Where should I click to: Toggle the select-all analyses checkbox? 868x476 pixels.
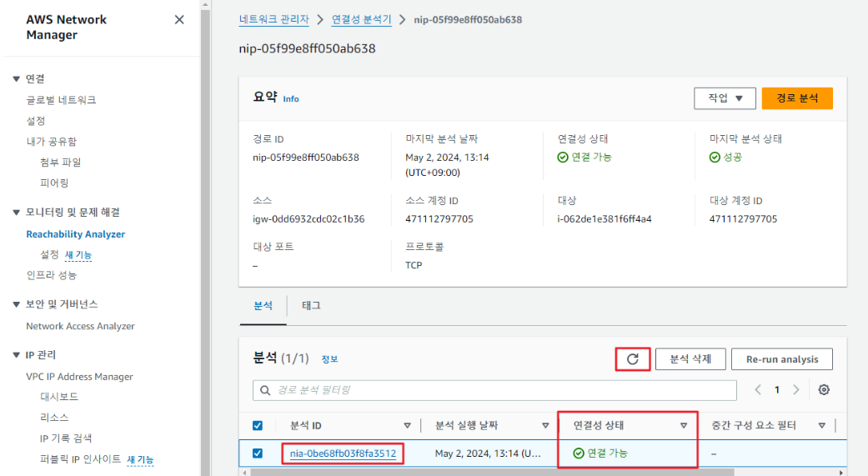coord(258,426)
